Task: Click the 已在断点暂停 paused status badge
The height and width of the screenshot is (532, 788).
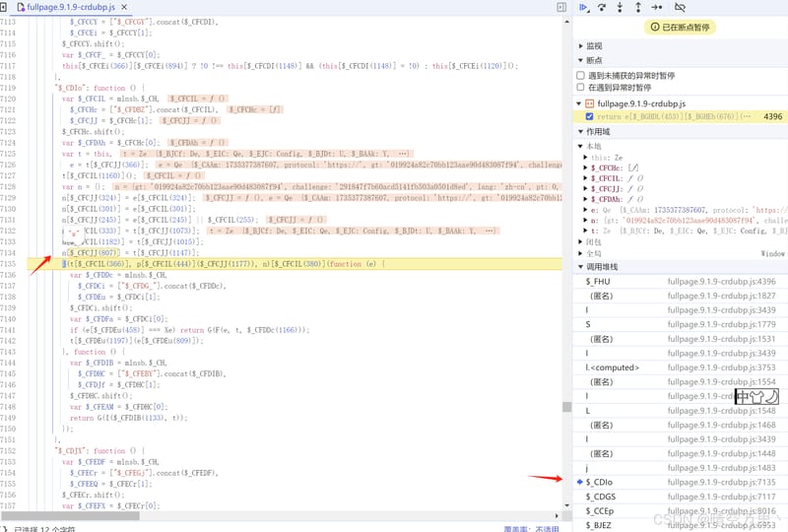Action: pyautogui.click(x=680, y=28)
